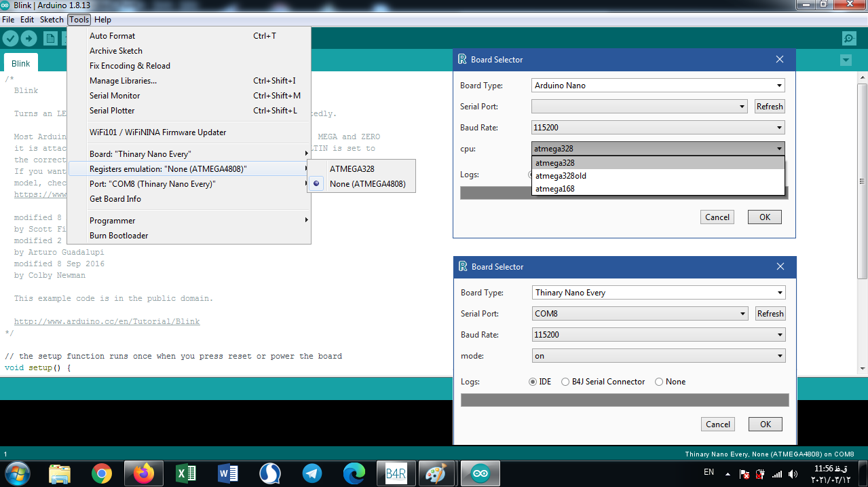The height and width of the screenshot is (487, 868).
Task: Click the Arduino IDE taskbar button
Action: 480,473
